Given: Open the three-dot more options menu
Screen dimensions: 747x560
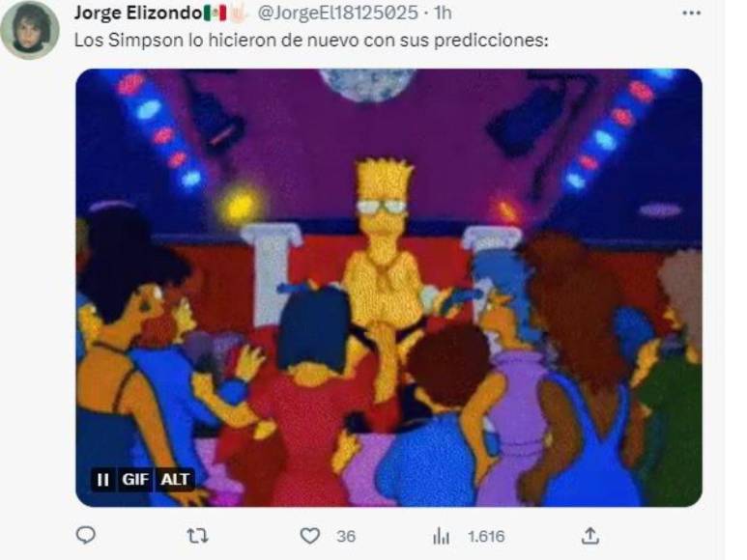Looking at the screenshot, I should point(691,14).
